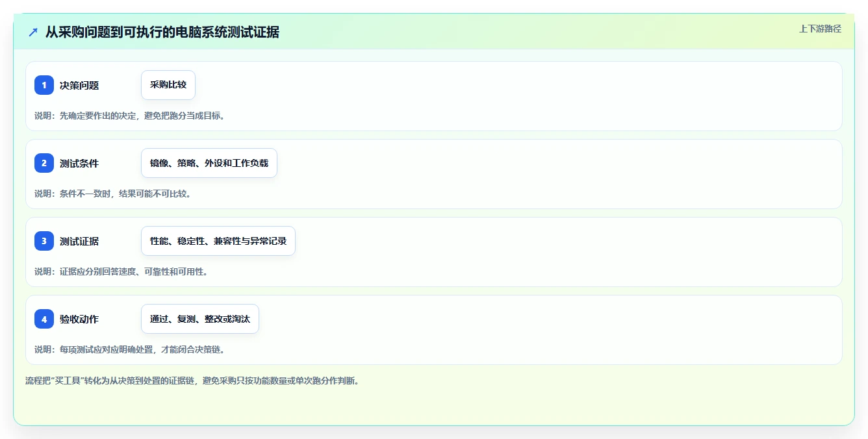The height and width of the screenshot is (439, 868).
Task: Click the 上下游路径 label in the header
Action: pos(821,29)
